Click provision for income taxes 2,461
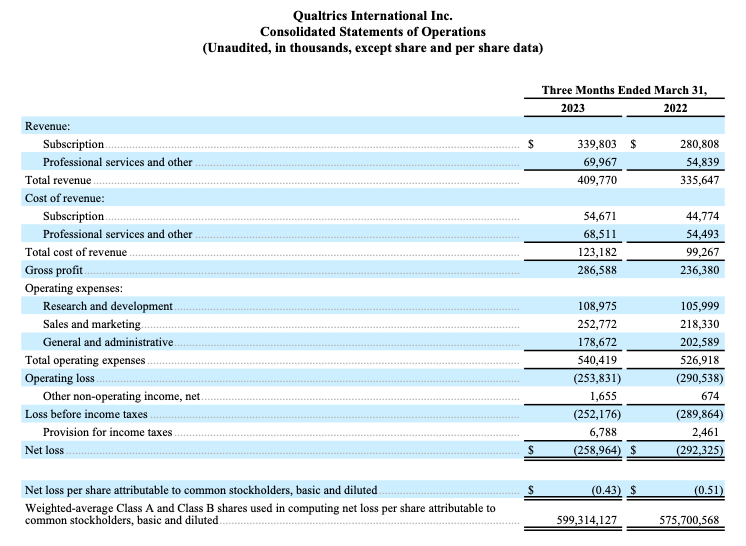746x546 pixels. (706, 432)
